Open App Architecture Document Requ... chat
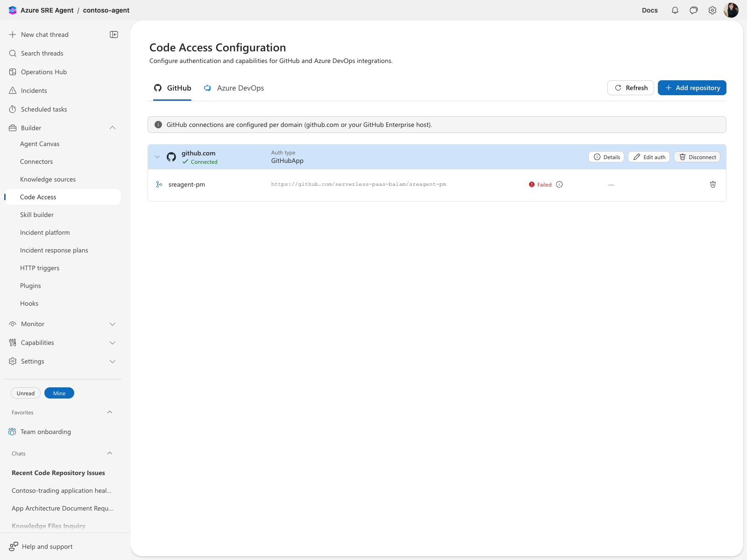This screenshot has height=560, width=747. click(x=63, y=508)
